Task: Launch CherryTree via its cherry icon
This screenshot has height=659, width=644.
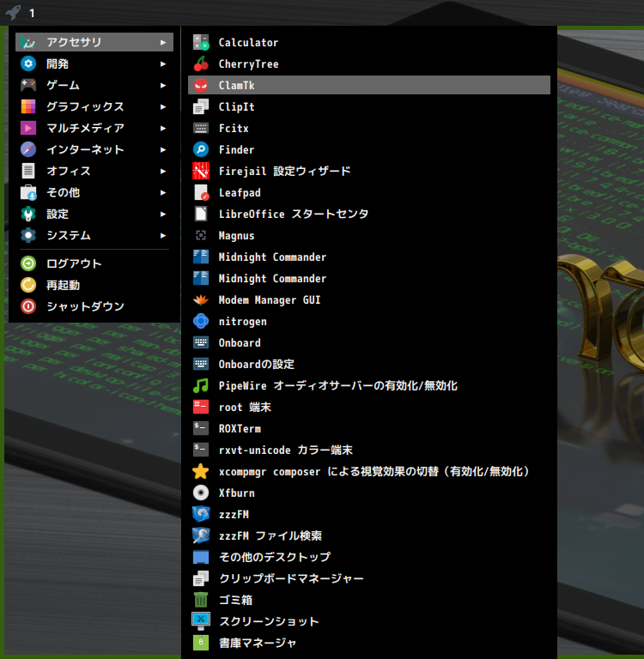Action: point(201,63)
